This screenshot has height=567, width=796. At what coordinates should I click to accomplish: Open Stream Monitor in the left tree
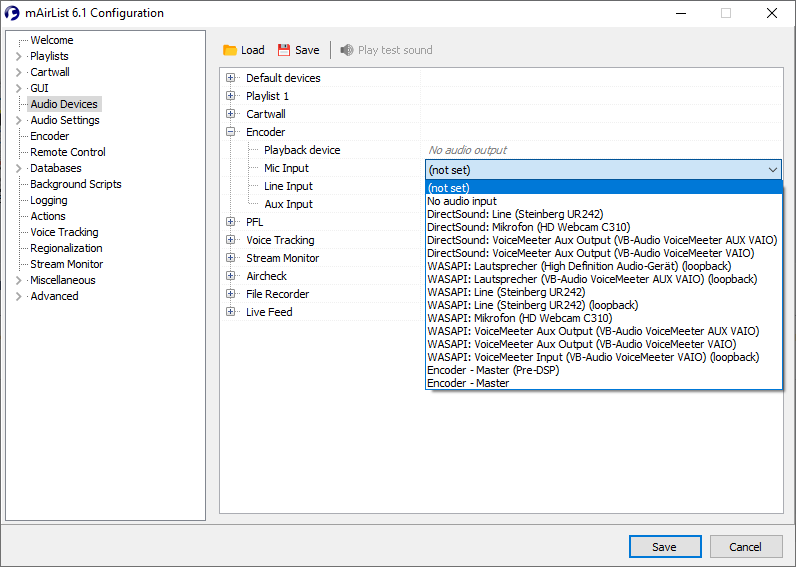67,264
